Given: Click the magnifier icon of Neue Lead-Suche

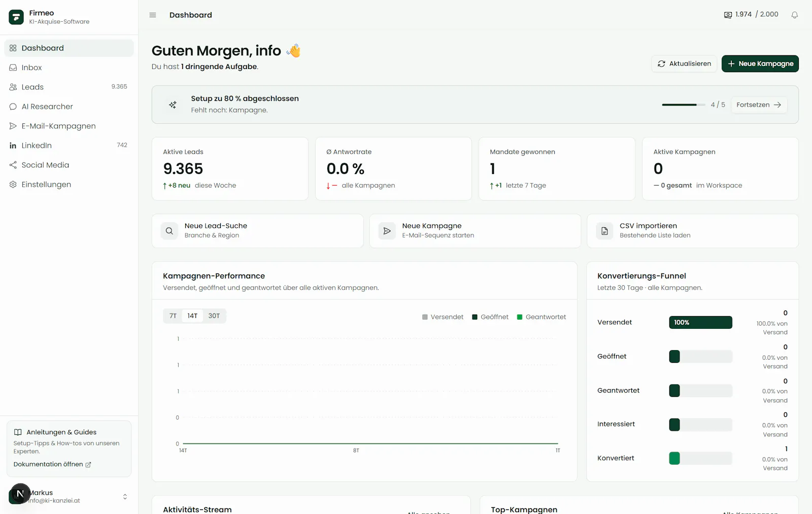Looking at the screenshot, I should point(170,231).
